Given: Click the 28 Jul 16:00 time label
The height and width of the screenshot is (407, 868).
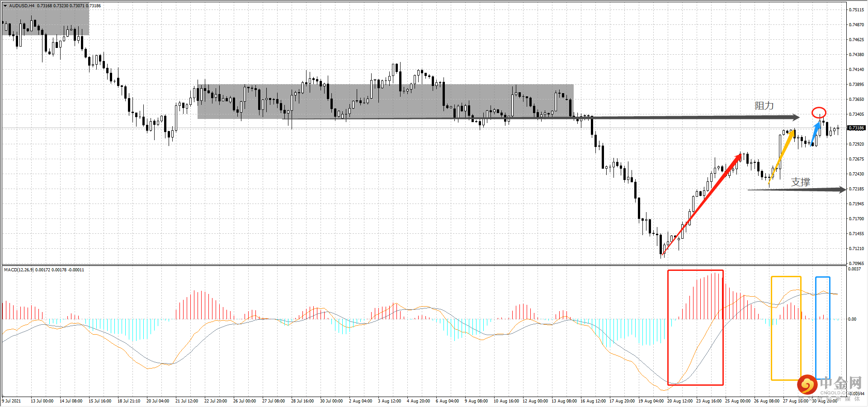Looking at the screenshot, I should pyautogui.click(x=302, y=401).
